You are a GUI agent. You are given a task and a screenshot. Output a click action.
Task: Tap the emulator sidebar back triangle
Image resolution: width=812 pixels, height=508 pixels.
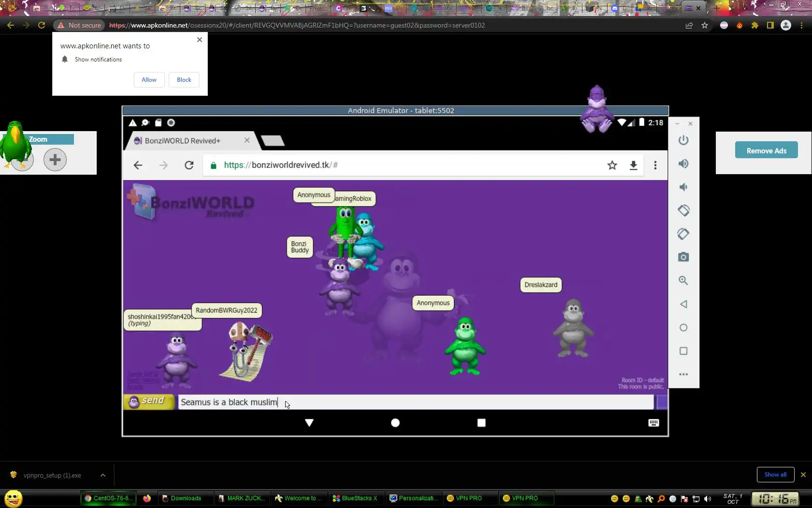pos(683,304)
